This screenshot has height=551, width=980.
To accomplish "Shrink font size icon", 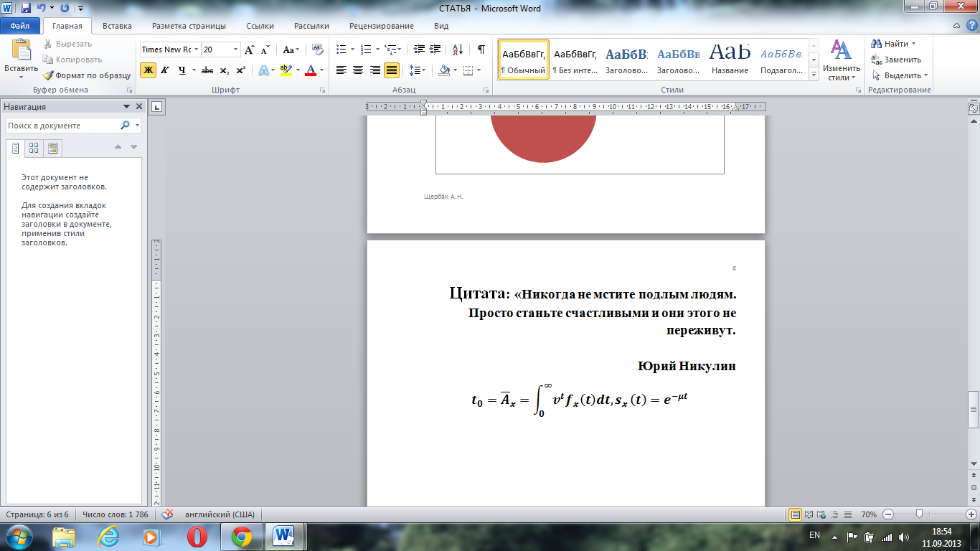I will 265,50.
